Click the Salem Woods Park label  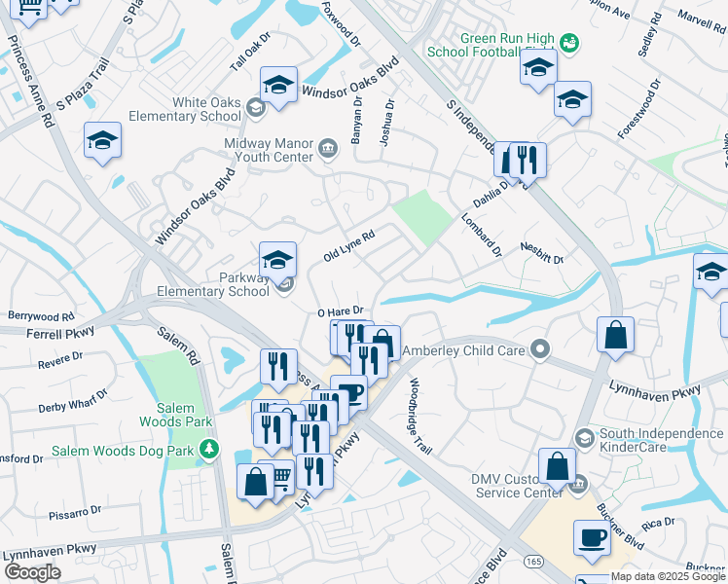tap(175, 415)
